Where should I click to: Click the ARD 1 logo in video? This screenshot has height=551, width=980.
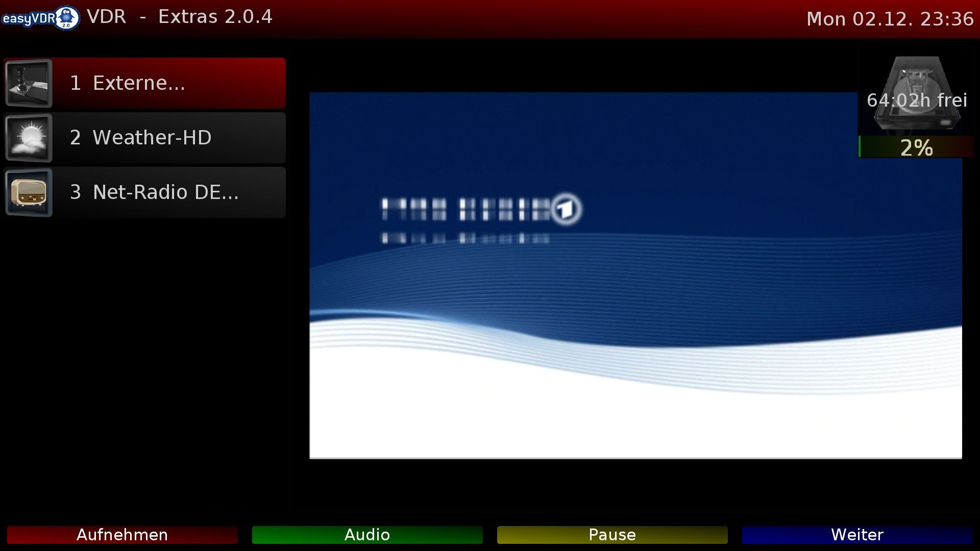[x=566, y=209]
